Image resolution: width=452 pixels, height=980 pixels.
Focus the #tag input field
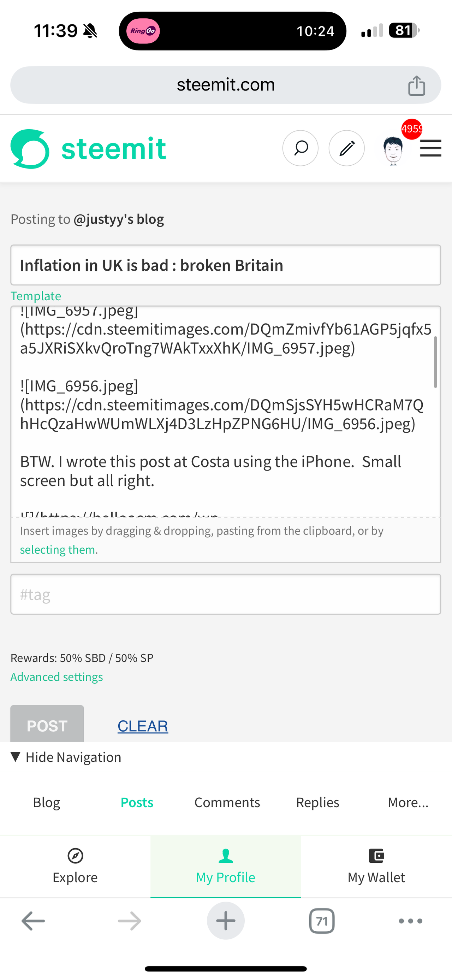coord(226,594)
